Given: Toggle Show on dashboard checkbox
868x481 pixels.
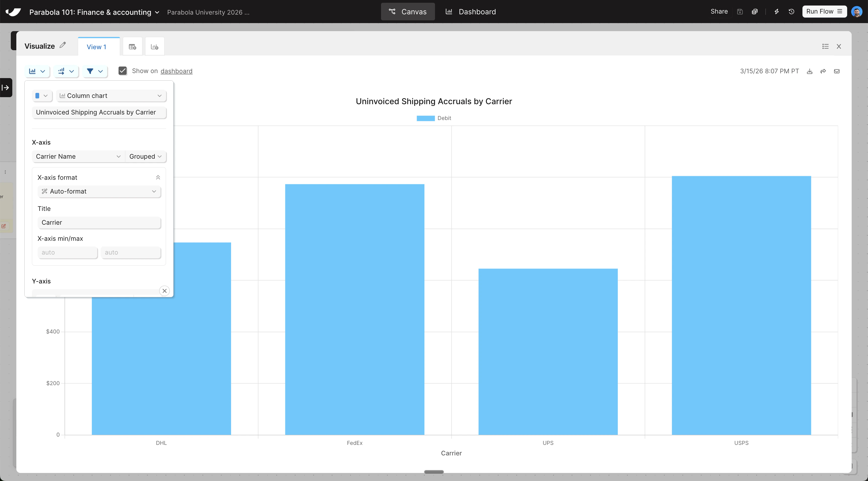Looking at the screenshot, I should [x=123, y=71].
